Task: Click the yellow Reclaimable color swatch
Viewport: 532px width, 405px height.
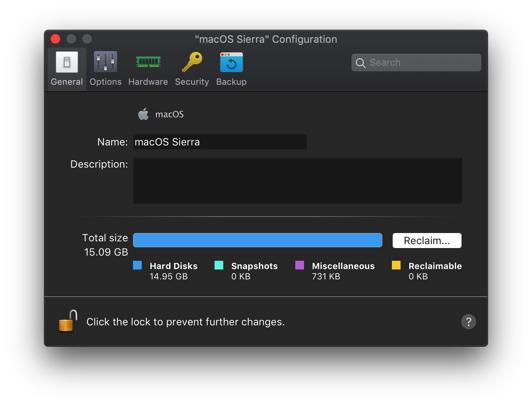Action: click(x=396, y=265)
